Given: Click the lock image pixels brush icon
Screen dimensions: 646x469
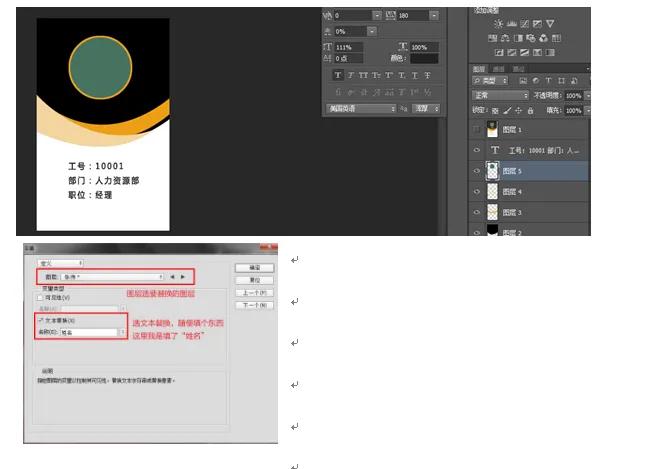Looking at the screenshot, I should pos(506,109).
